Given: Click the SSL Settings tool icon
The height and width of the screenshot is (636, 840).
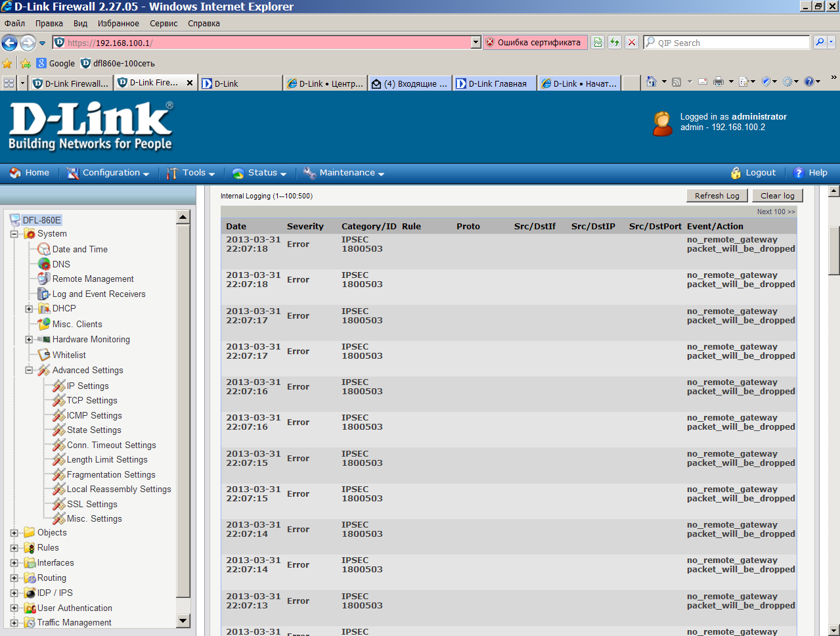Looking at the screenshot, I should (x=59, y=504).
